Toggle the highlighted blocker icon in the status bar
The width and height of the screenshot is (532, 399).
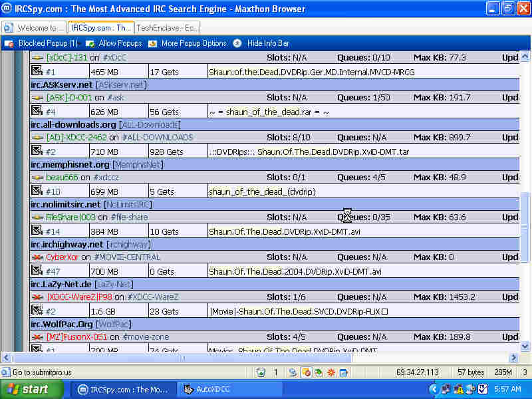(x=306, y=372)
